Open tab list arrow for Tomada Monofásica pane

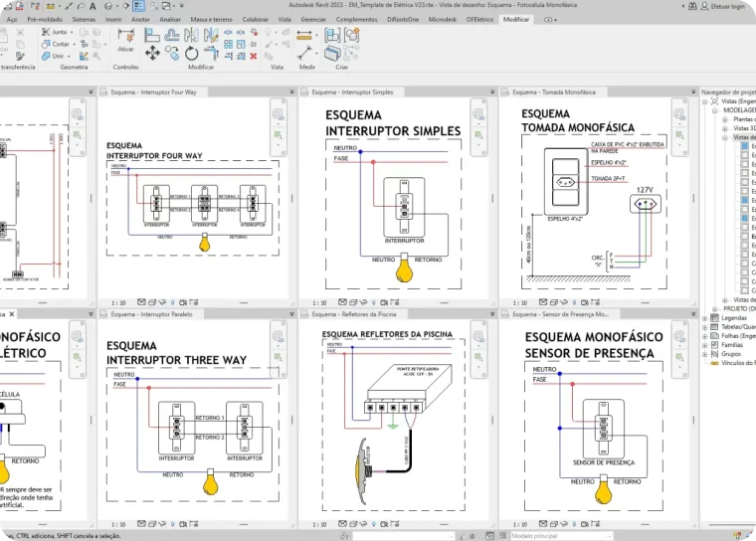[693, 91]
